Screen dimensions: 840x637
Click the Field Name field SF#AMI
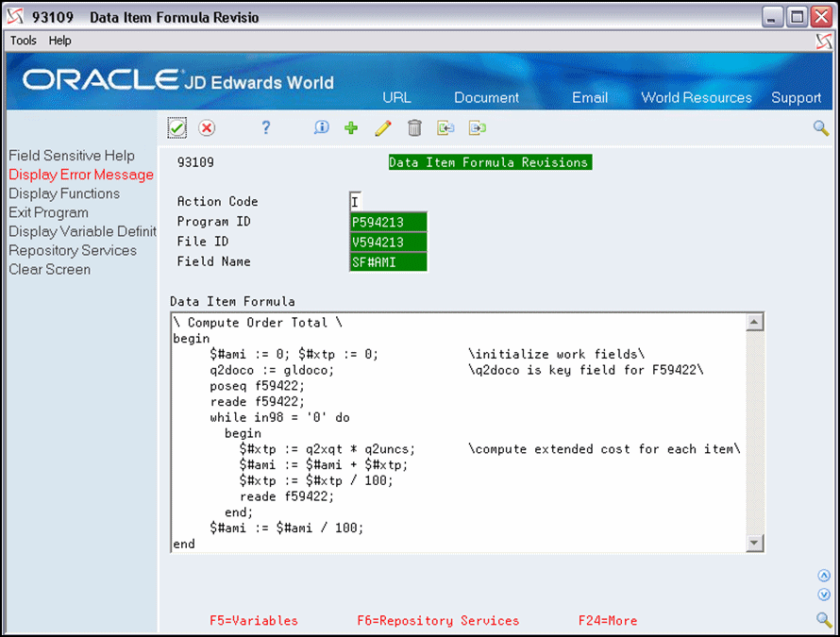pos(389,262)
